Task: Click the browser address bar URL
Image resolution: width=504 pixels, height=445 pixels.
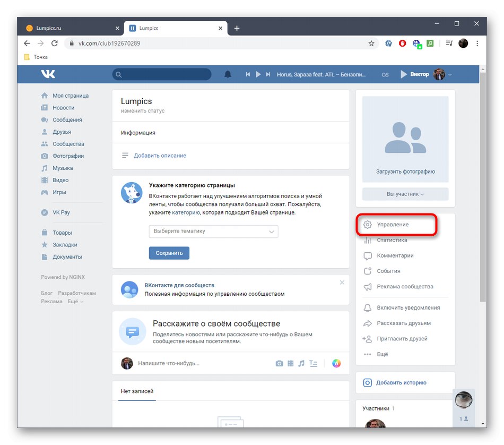Action: click(x=109, y=43)
